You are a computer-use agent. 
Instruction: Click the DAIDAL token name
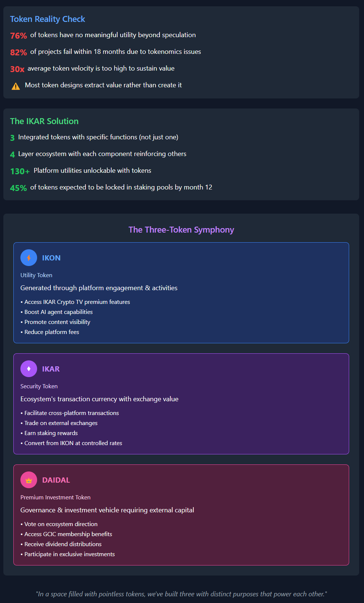click(56, 480)
